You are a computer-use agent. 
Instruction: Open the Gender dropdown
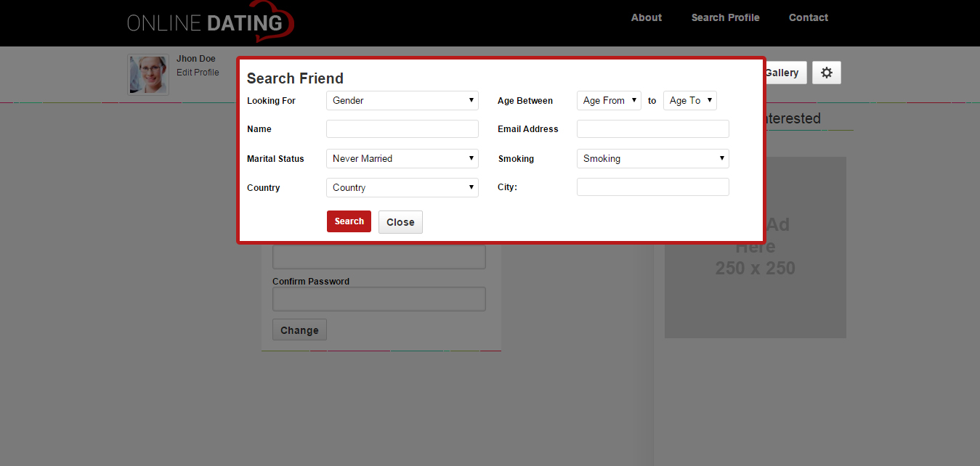(x=402, y=100)
